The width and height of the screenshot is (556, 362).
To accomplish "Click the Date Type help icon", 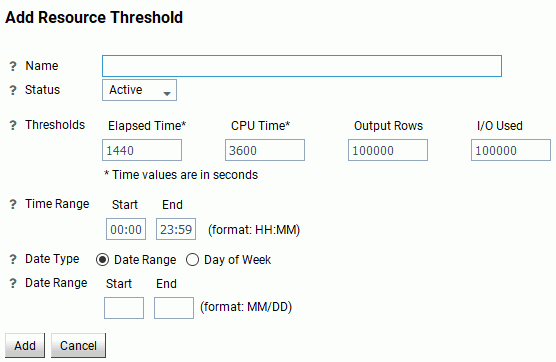I will pyautogui.click(x=13, y=259).
